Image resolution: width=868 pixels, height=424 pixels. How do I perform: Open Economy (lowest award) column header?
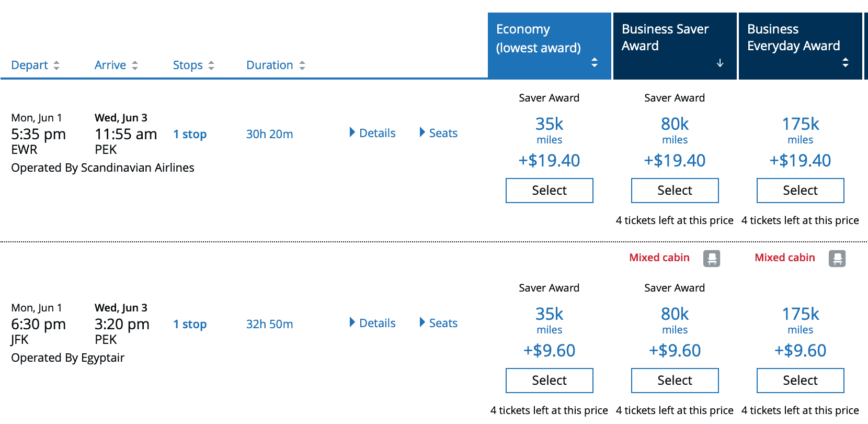click(x=550, y=46)
